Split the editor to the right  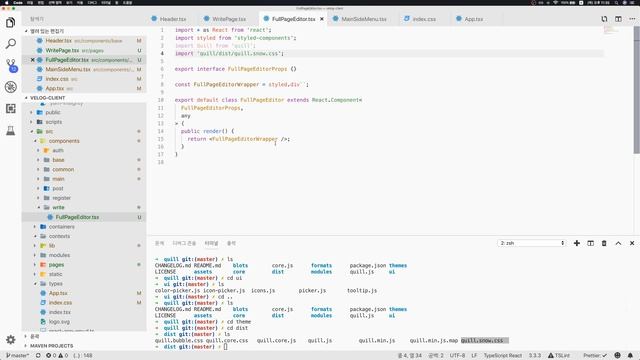coord(618,19)
